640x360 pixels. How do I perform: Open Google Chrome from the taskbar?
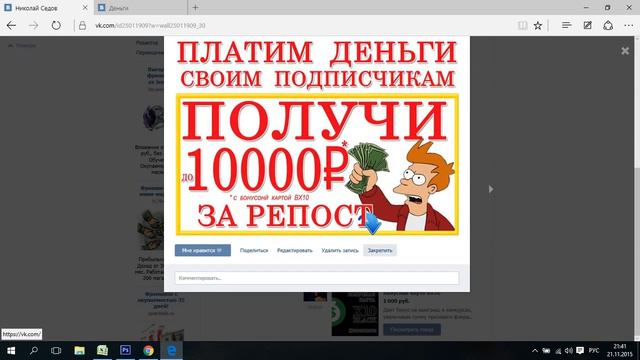point(148,351)
